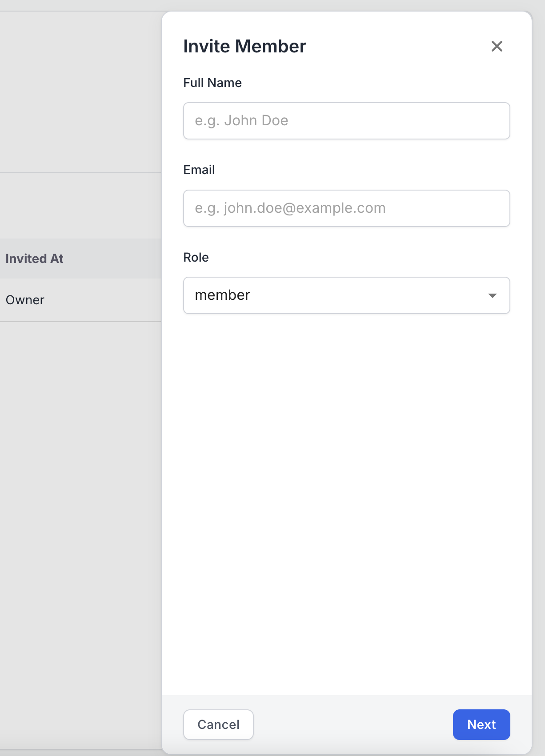Click the Email field label
This screenshot has height=756, width=545.
199,170
